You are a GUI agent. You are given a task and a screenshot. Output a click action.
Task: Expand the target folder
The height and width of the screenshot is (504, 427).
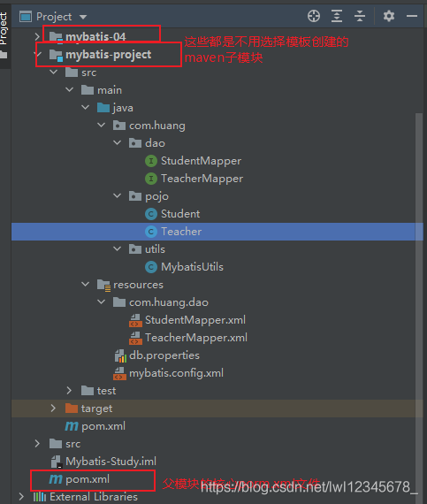click(x=53, y=409)
